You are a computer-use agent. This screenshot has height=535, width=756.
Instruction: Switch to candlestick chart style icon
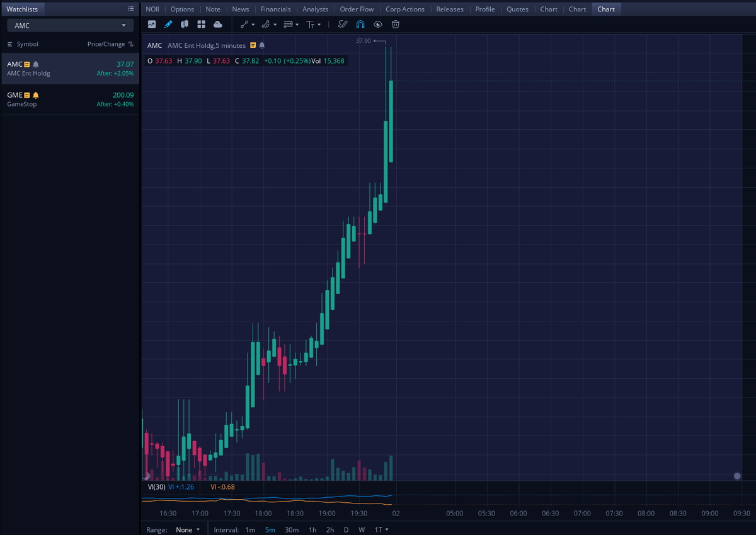185,24
